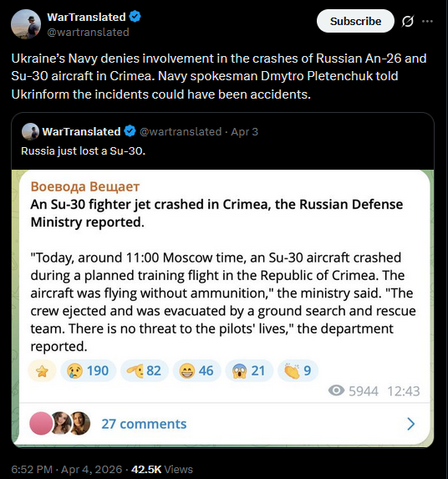The height and width of the screenshot is (479, 448).
Task: Expand comments with the right chevron arrow
Action: (411, 424)
